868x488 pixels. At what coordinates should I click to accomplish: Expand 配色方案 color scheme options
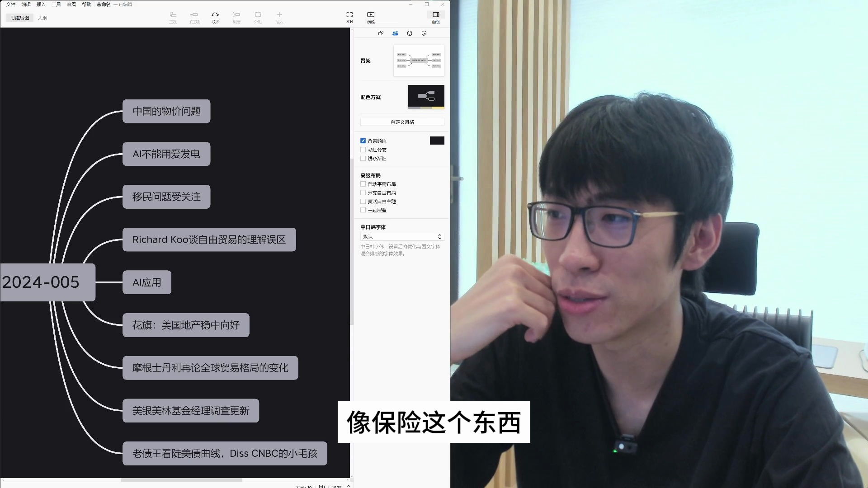pyautogui.click(x=425, y=96)
